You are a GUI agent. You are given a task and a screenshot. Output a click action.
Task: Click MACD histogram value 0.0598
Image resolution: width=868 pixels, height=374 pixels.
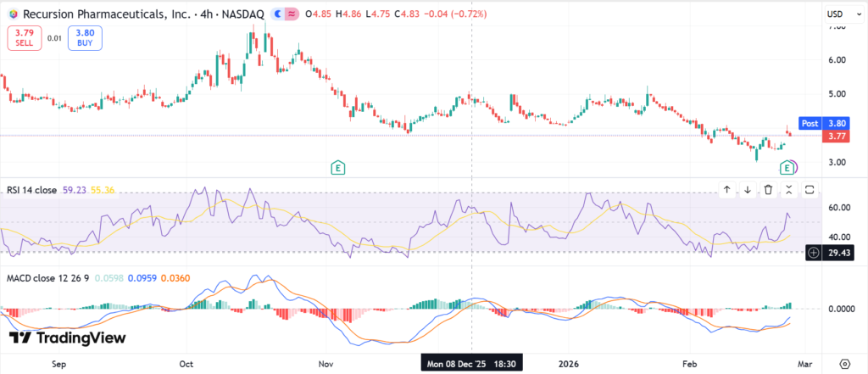coord(108,277)
